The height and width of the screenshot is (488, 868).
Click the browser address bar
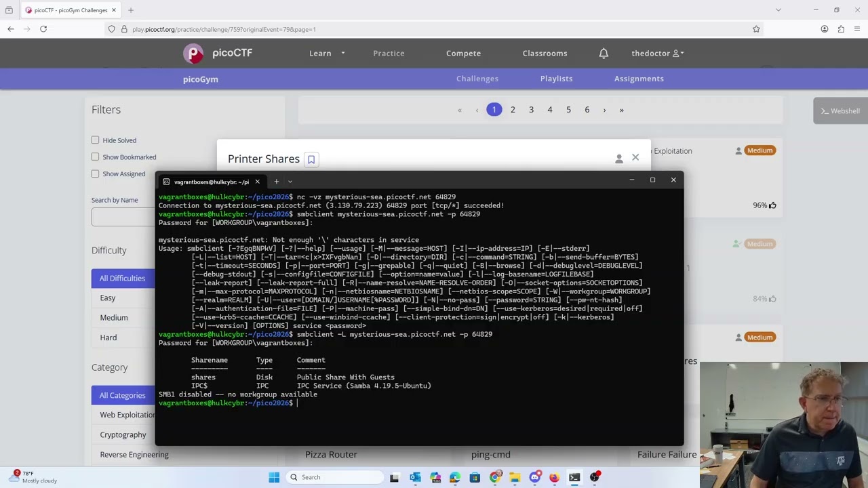434,29
